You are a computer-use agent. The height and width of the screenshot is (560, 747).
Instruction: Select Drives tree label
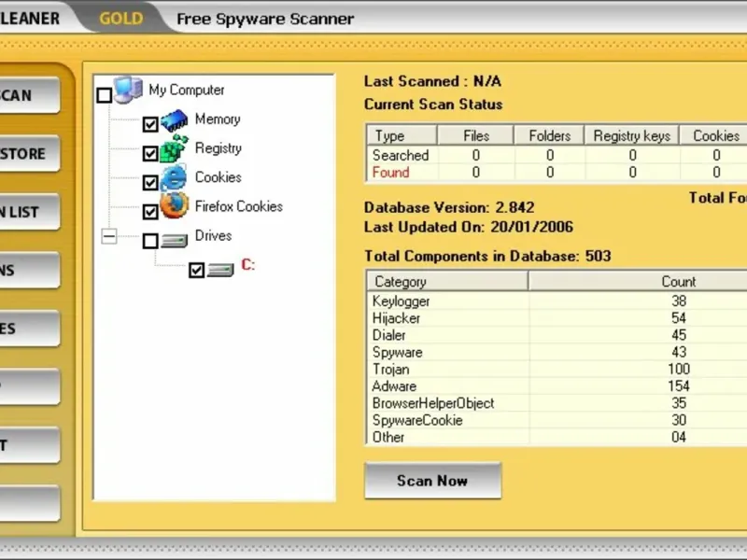pos(214,236)
